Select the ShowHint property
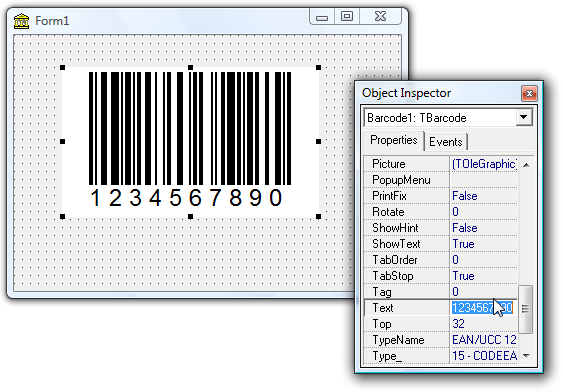 (406, 228)
